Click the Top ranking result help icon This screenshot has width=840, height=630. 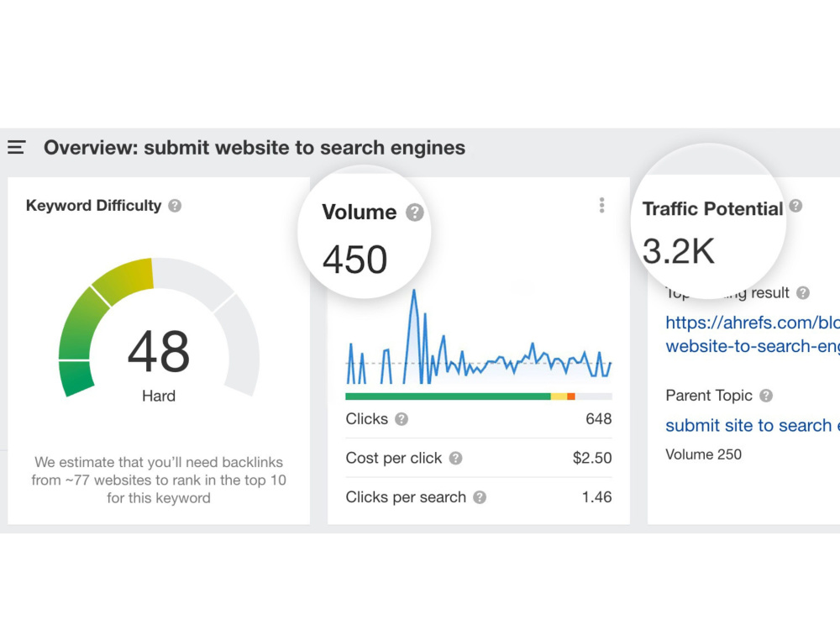click(x=803, y=293)
